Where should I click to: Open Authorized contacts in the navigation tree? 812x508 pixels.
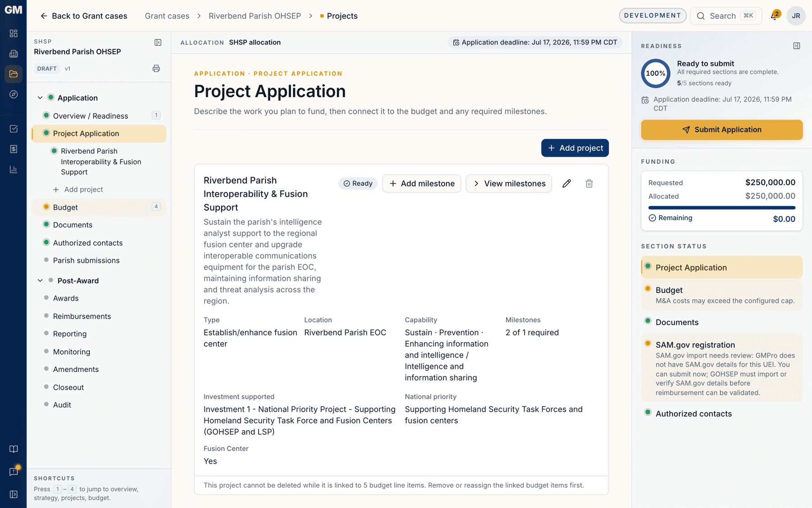click(x=99, y=243)
